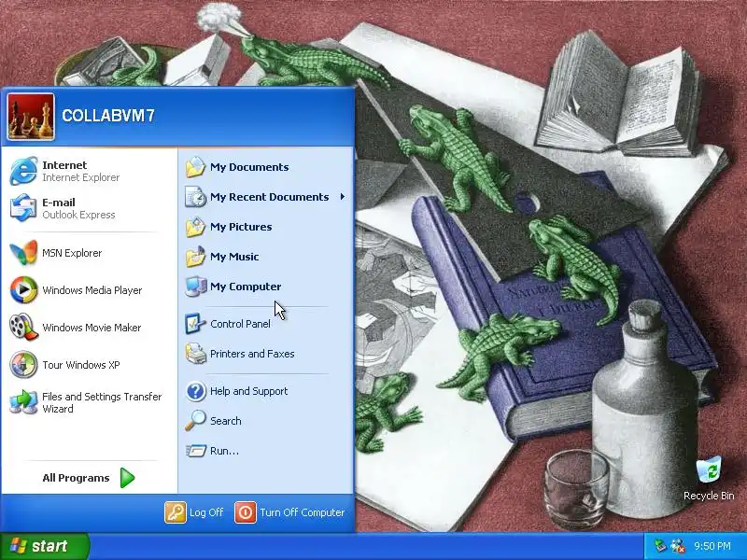Image resolution: width=747 pixels, height=560 pixels.
Task: Click the Safely Remove Hardware tray icon
Action: coord(660,545)
